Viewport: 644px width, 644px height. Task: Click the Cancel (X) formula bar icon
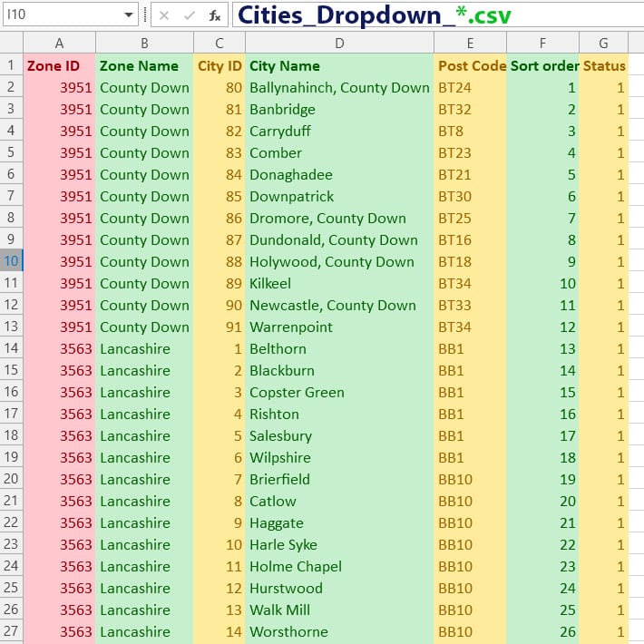(x=164, y=15)
